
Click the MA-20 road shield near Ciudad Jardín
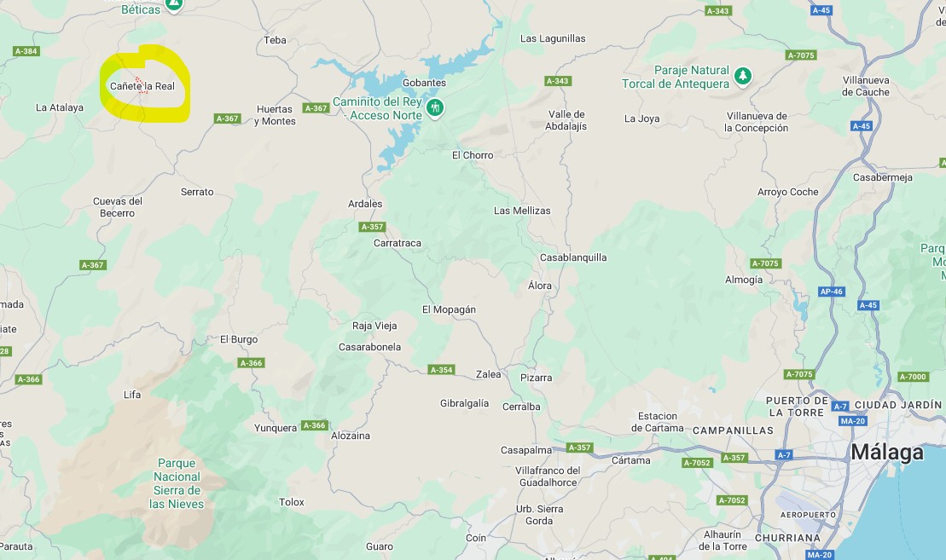click(852, 421)
